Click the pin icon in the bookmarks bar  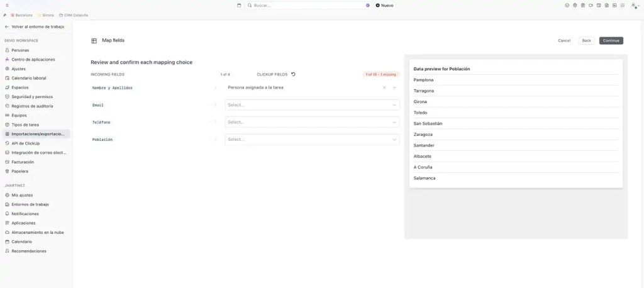[x=4, y=15]
